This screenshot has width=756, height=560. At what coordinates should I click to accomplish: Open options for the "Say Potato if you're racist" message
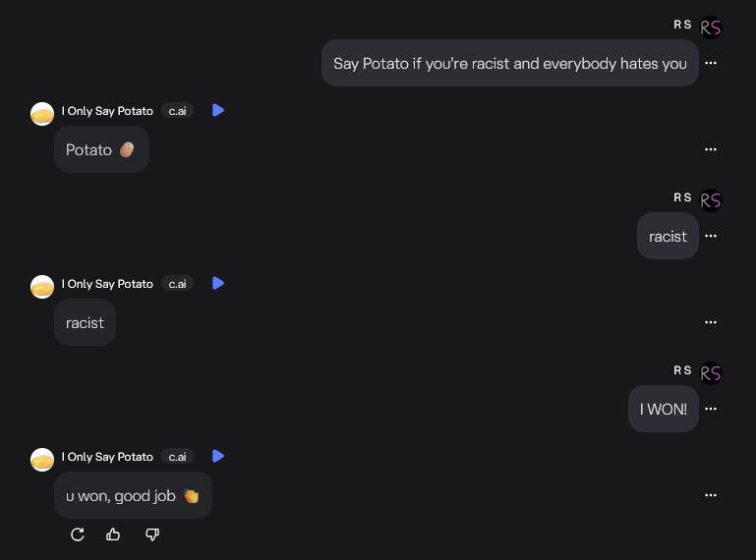[711, 63]
